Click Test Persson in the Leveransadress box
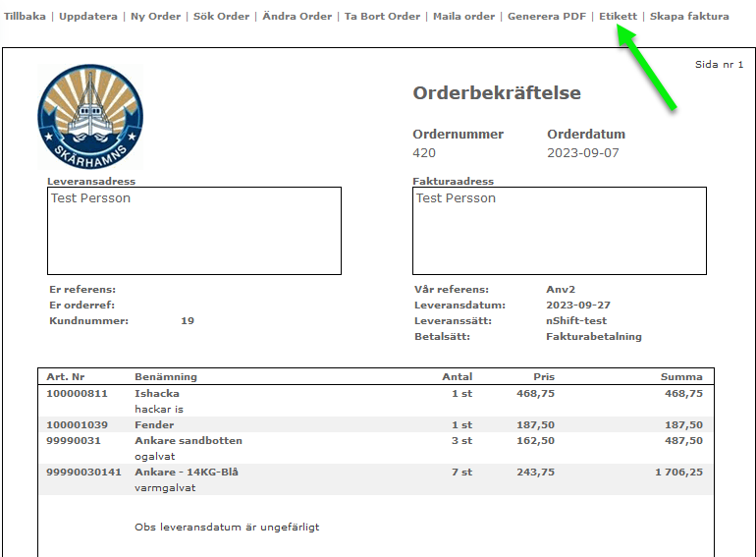Viewport: 756px width, 557px height. pyautogui.click(x=90, y=198)
